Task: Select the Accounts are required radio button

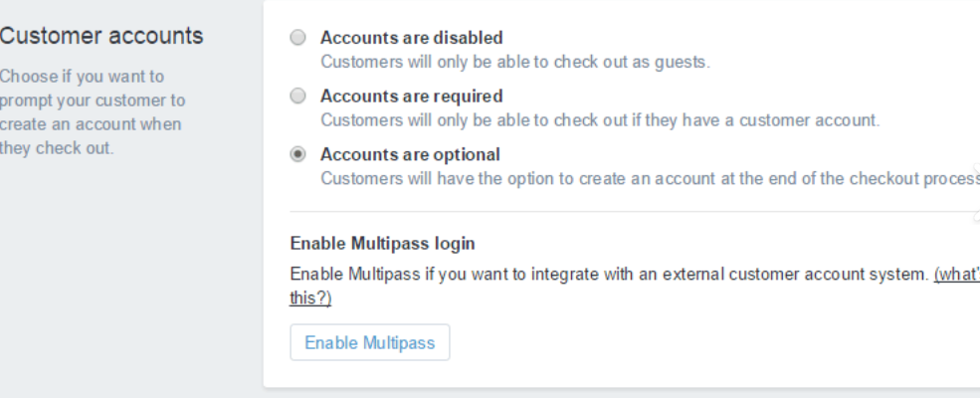Action: [x=298, y=96]
